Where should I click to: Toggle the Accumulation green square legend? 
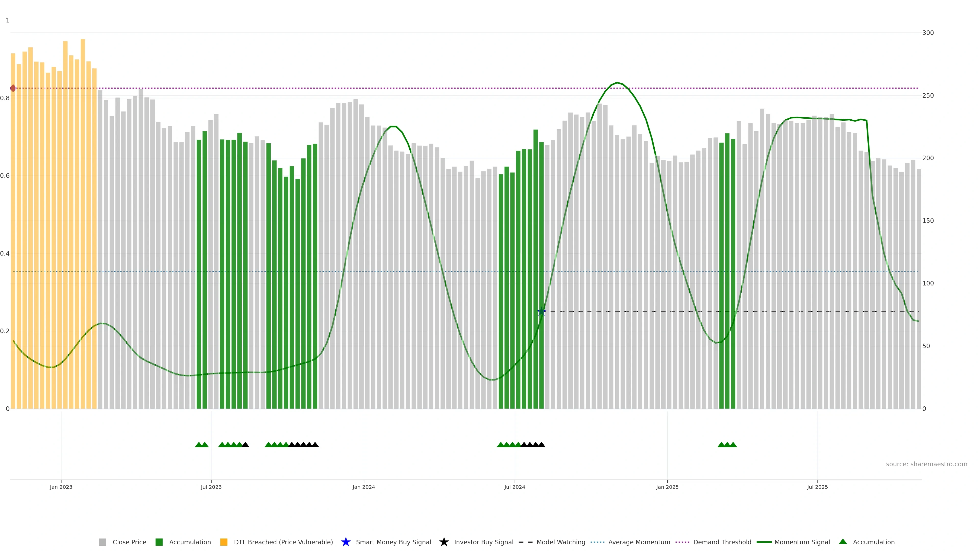(x=159, y=542)
